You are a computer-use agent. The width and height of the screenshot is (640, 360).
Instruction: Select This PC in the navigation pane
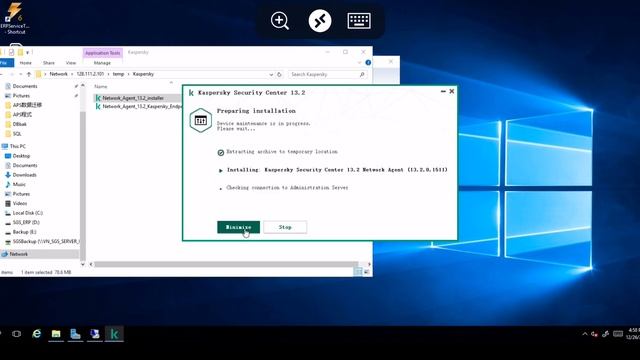point(18,146)
